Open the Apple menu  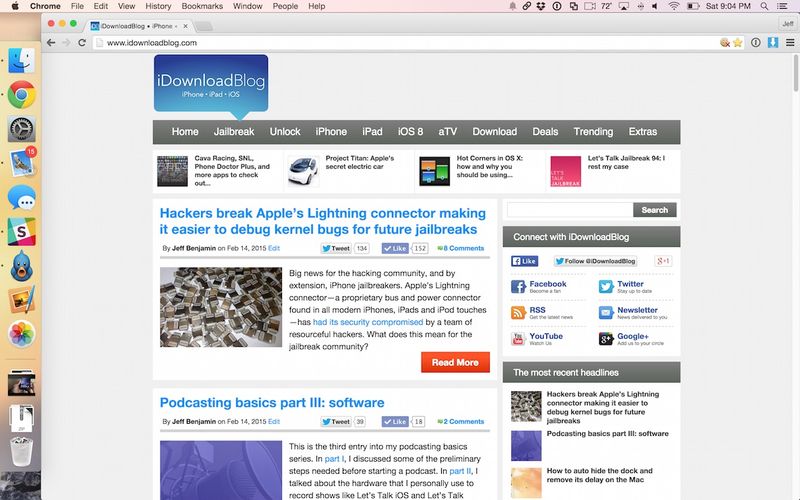tap(15, 6)
